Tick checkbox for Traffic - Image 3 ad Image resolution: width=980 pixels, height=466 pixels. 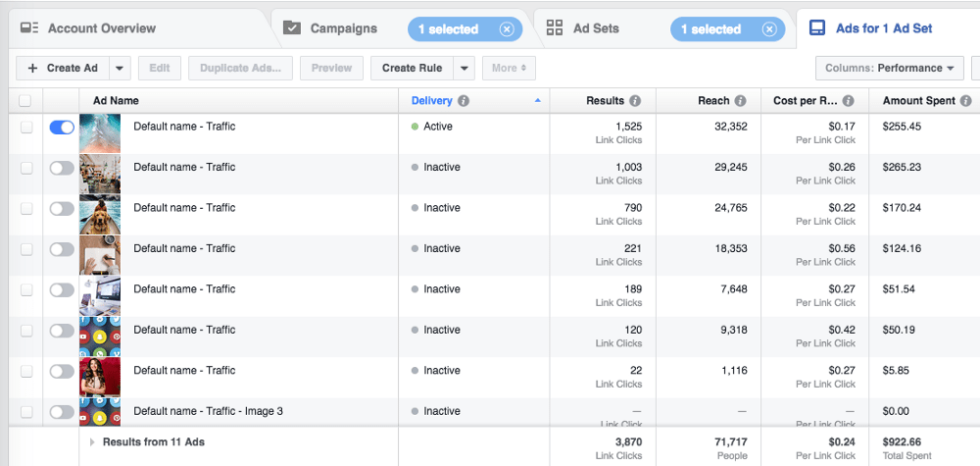point(26,412)
